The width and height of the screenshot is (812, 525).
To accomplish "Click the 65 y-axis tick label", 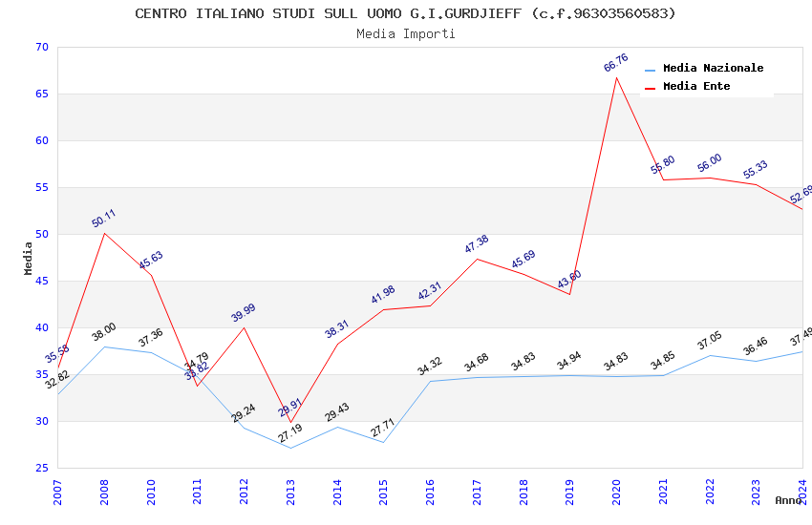I will [x=42, y=94].
